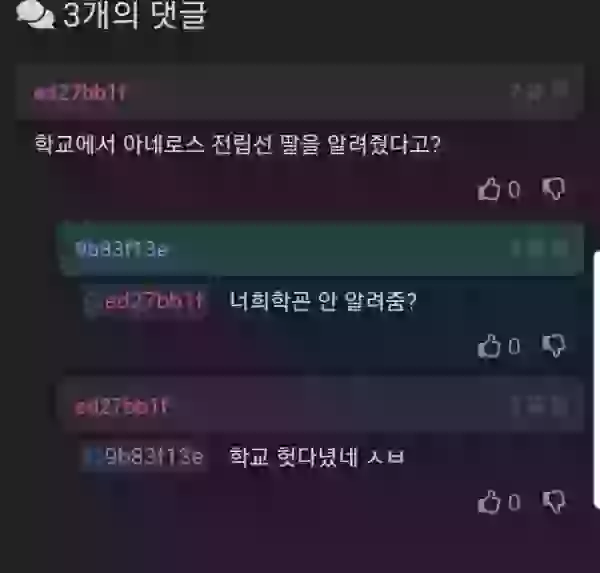The height and width of the screenshot is (573, 600).
Task: Select the 학교에서 아네로스 comment text
Action: (238, 144)
